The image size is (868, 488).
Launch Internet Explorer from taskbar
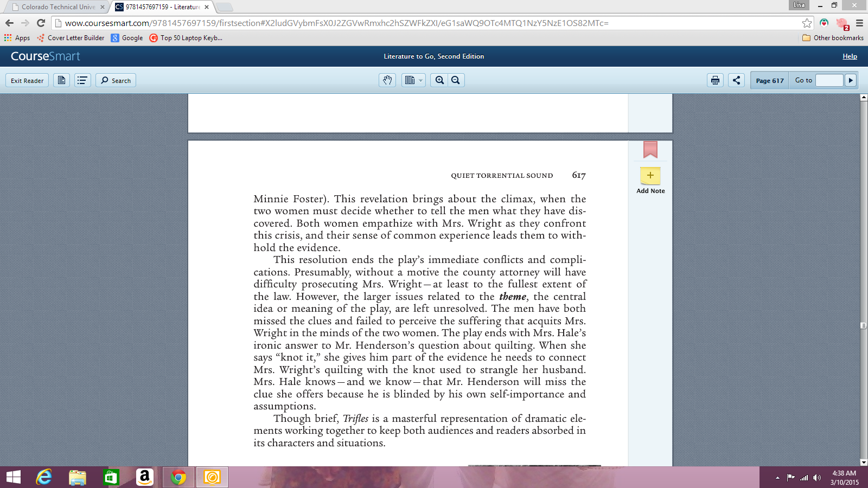point(44,477)
